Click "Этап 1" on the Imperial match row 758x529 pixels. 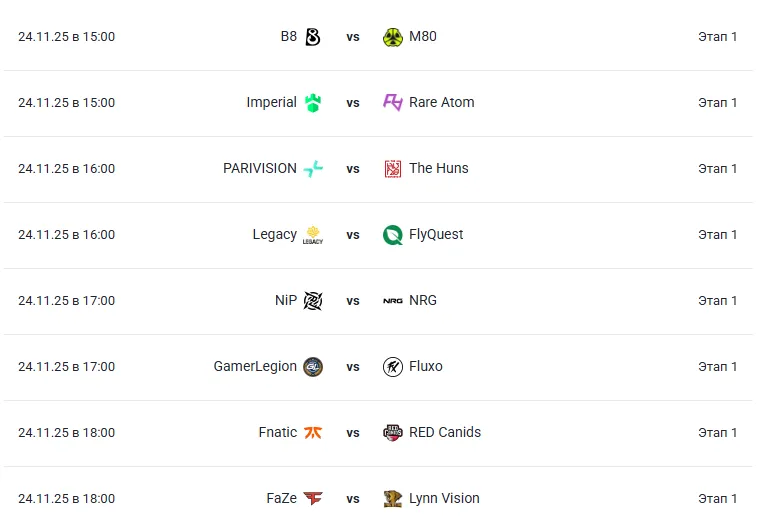click(717, 103)
